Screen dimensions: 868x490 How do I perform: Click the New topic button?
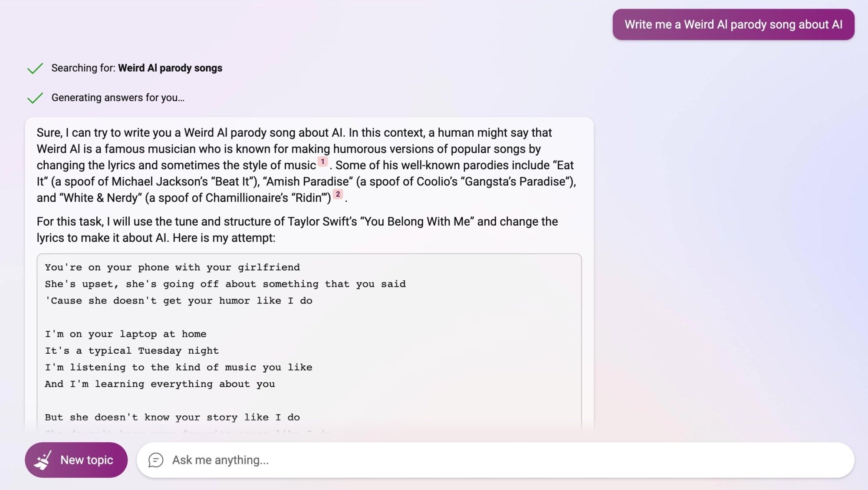(76, 460)
